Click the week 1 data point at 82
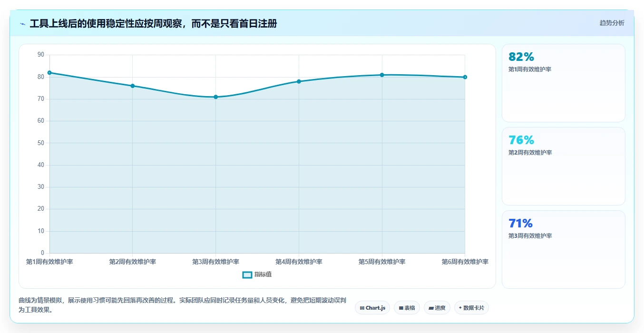 pyautogui.click(x=49, y=73)
